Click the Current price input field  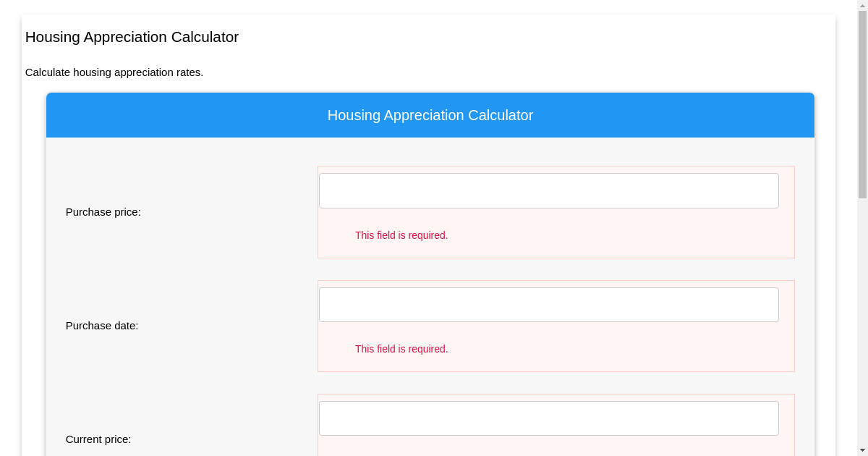[x=548, y=418]
